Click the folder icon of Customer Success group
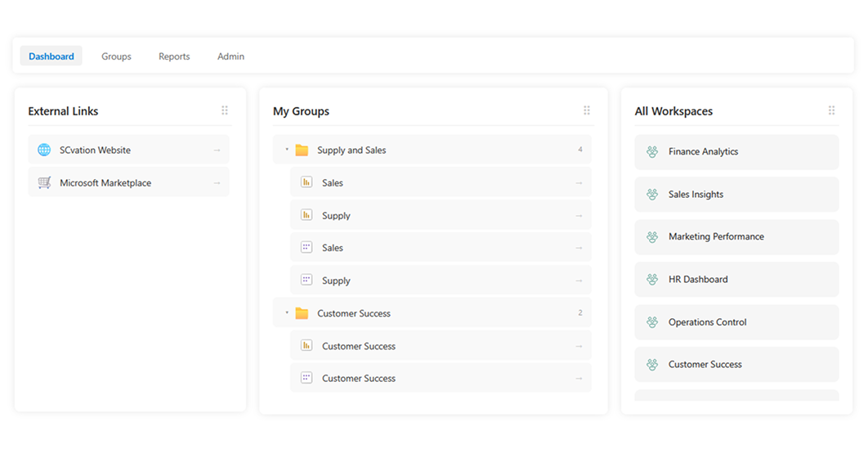The width and height of the screenshot is (868, 454). pos(302,313)
